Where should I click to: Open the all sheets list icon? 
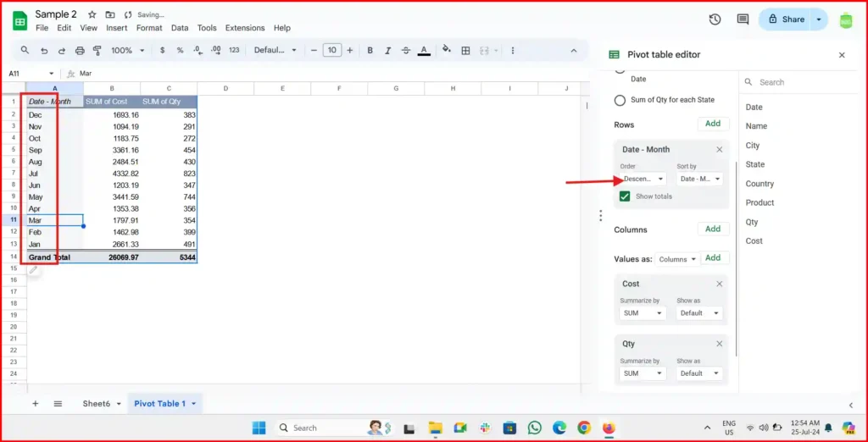click(58, 403)
